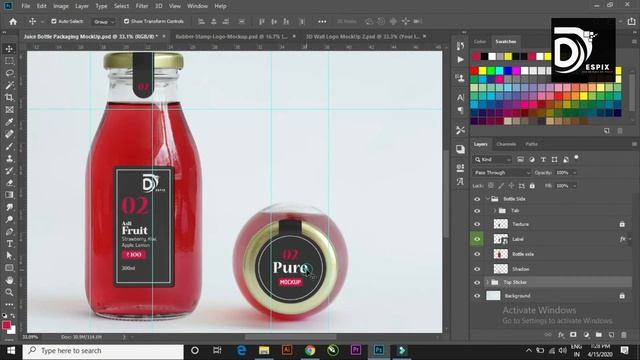This screenshot has width=640, height=360.
Task: Open the Filter menu
Action: pos(142,6)
